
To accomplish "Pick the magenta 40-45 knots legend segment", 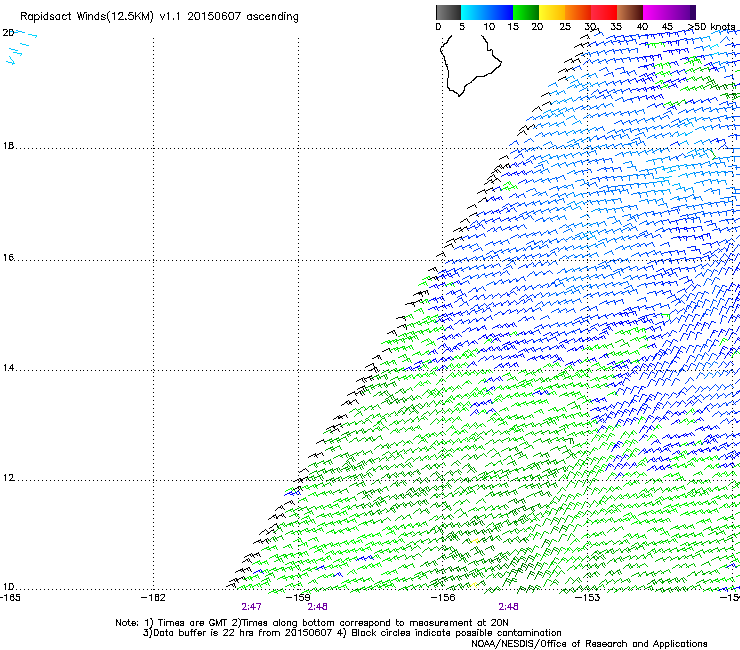I will [656, 12].
